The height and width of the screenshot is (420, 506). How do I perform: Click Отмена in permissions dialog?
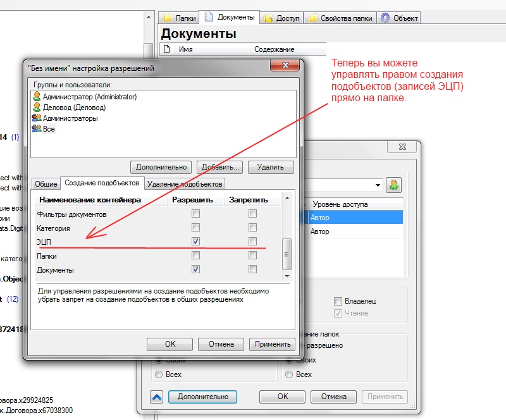click(221, 344)
